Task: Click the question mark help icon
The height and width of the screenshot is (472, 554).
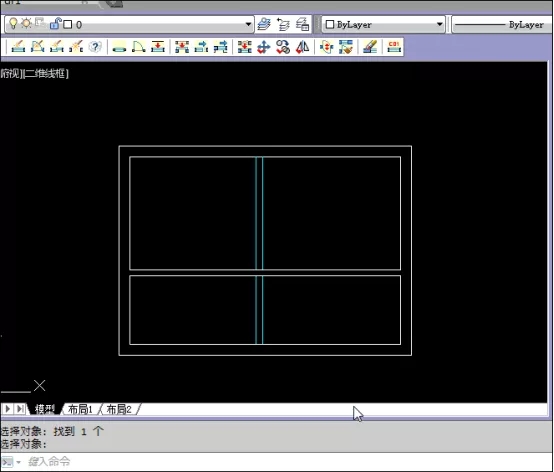Action: click(x=95, y=47)
